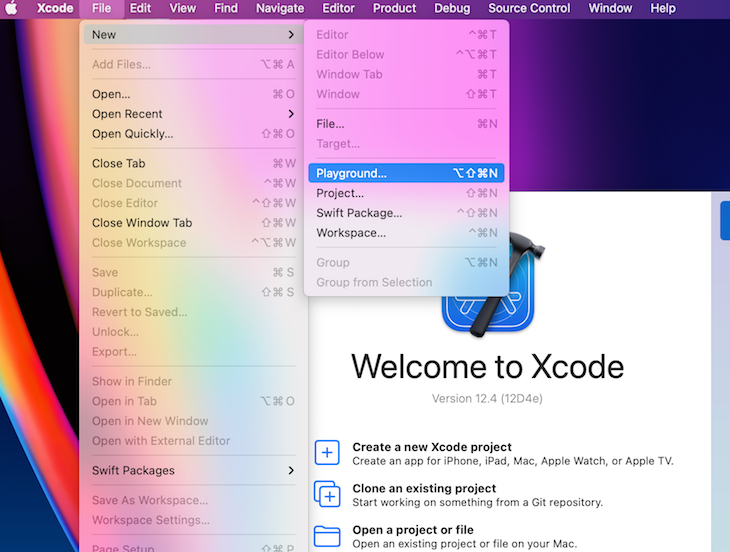Choose Workspace... in the New submenu

tap(406, 233)
